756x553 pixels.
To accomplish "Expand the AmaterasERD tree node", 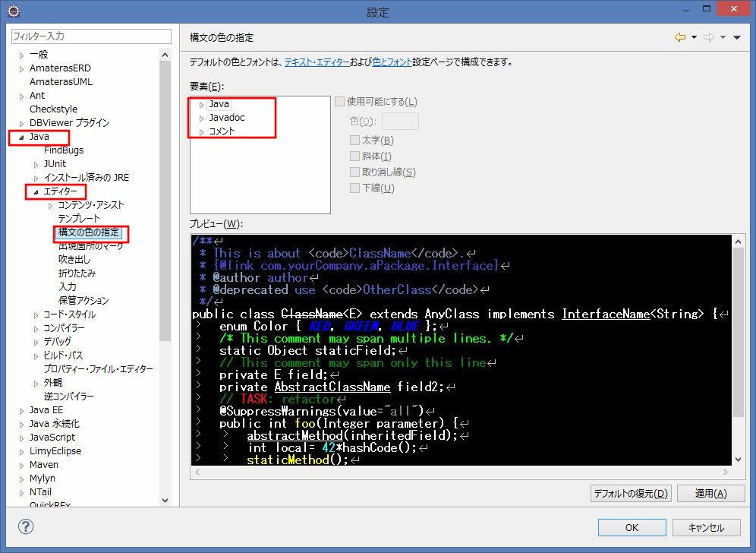I will pyautogui.click(x=21, y=69).
